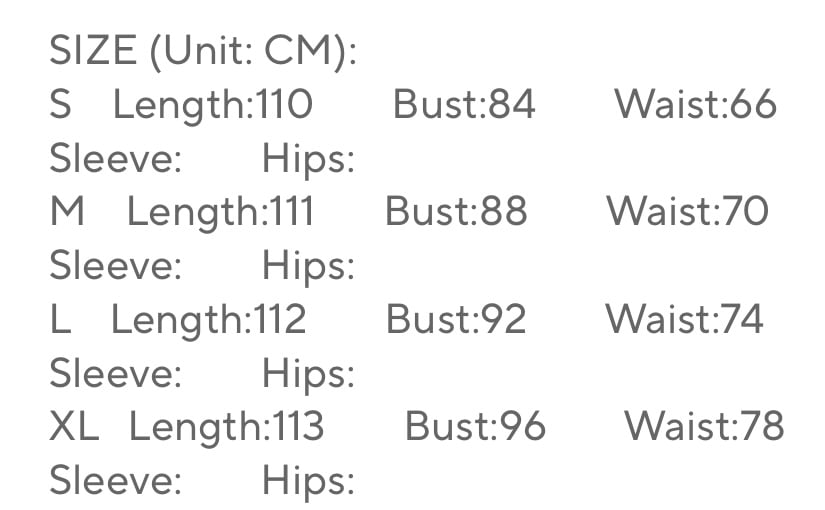825x510 pixels.
Task: Click the "Waist:70" measurement
Action: pos(687,212)
